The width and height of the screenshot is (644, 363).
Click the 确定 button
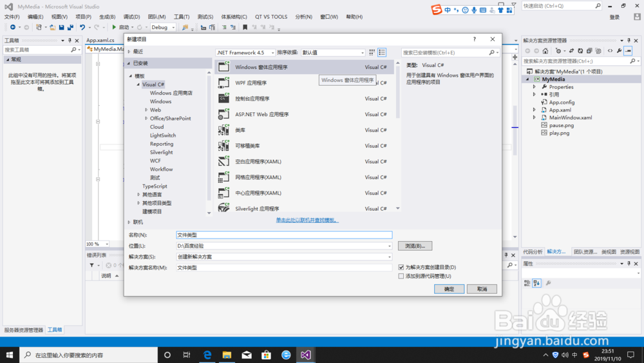coord(449,289)
